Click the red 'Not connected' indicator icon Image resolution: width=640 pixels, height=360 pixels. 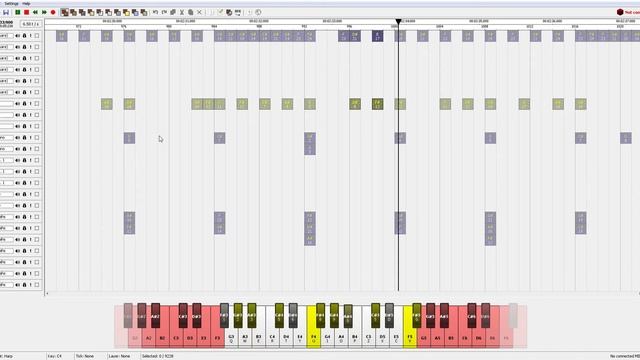pos(620,12)
